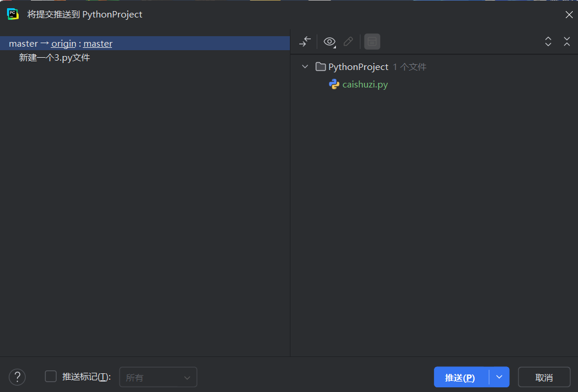Enable the 推送标记 checkbox
578x392 pixels.
pyautogui.click(x=51, y=376)
